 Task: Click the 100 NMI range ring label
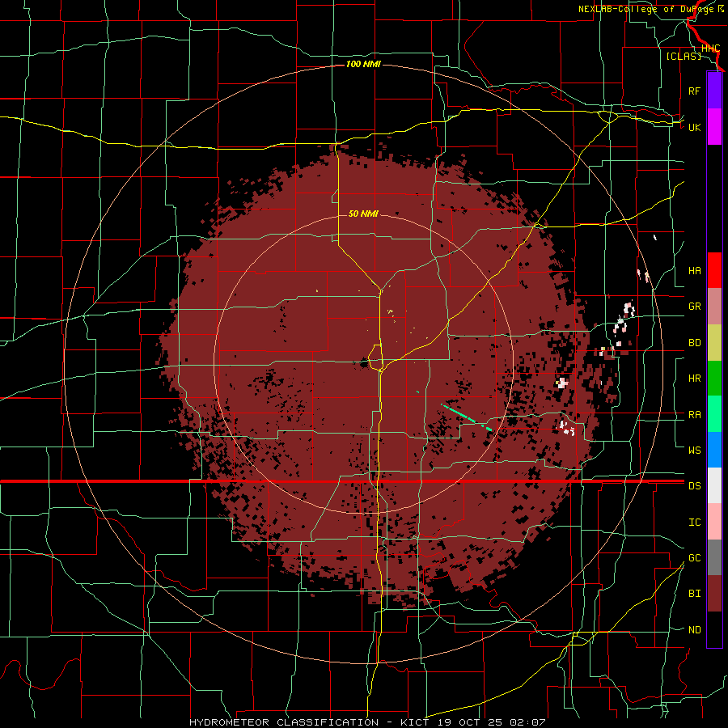click(x=363, y=64)
